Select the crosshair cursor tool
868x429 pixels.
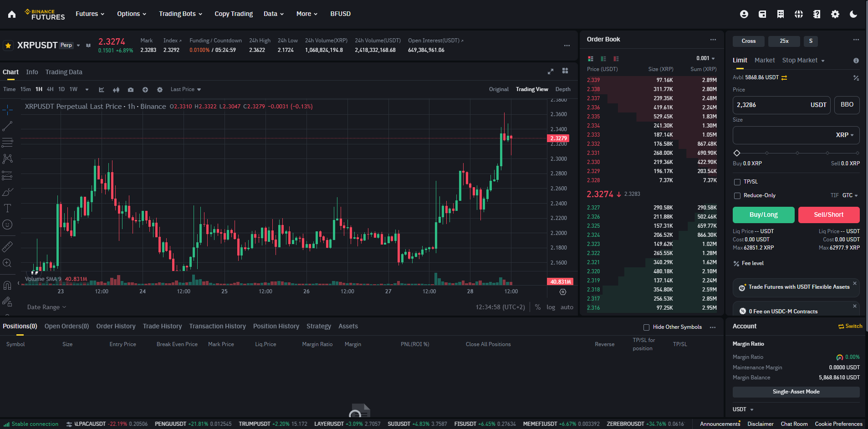tap(7, 109)
